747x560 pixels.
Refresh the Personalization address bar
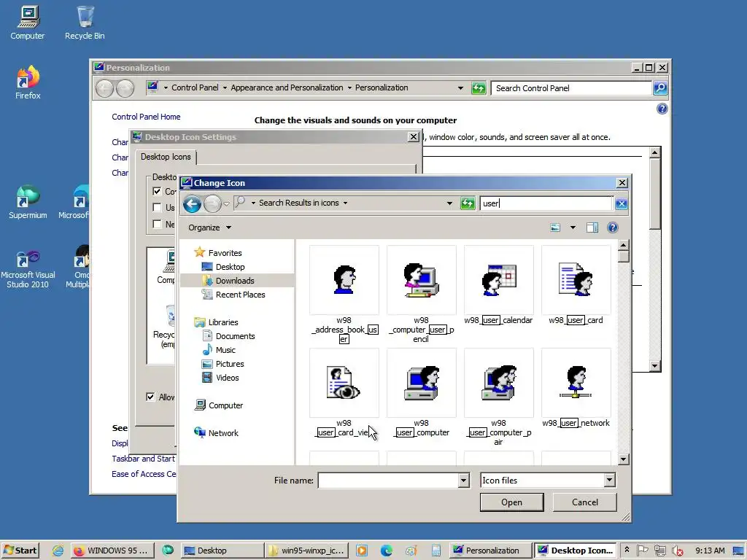click(x=479, y=88)
